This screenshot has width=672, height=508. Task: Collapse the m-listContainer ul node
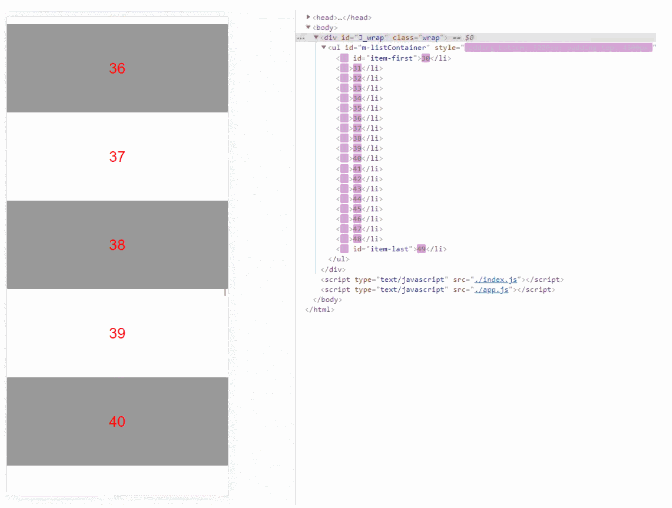click(324, 48)
